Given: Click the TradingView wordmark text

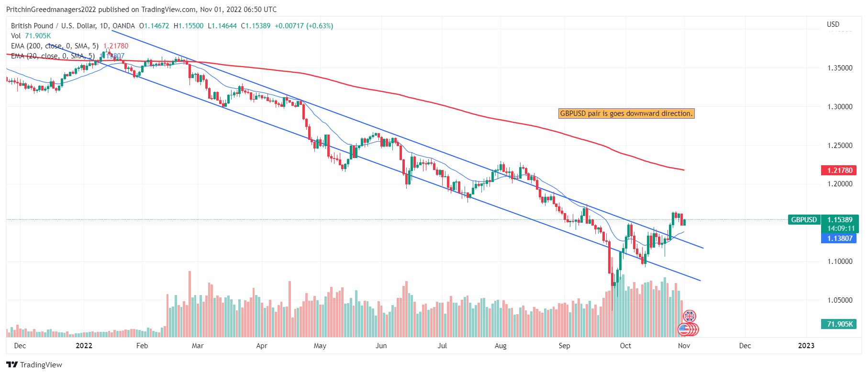Looking at the screenshot, I should click(x=41, y=365).
